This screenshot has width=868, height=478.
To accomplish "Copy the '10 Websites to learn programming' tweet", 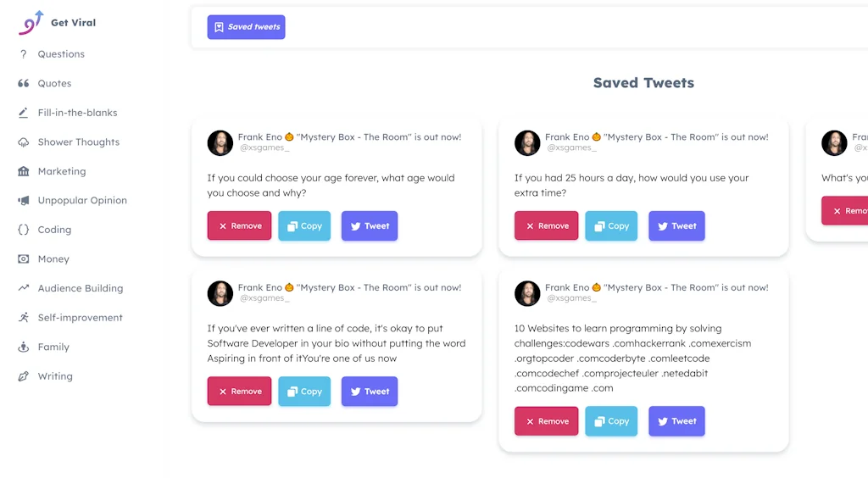I will click(611, 421).
